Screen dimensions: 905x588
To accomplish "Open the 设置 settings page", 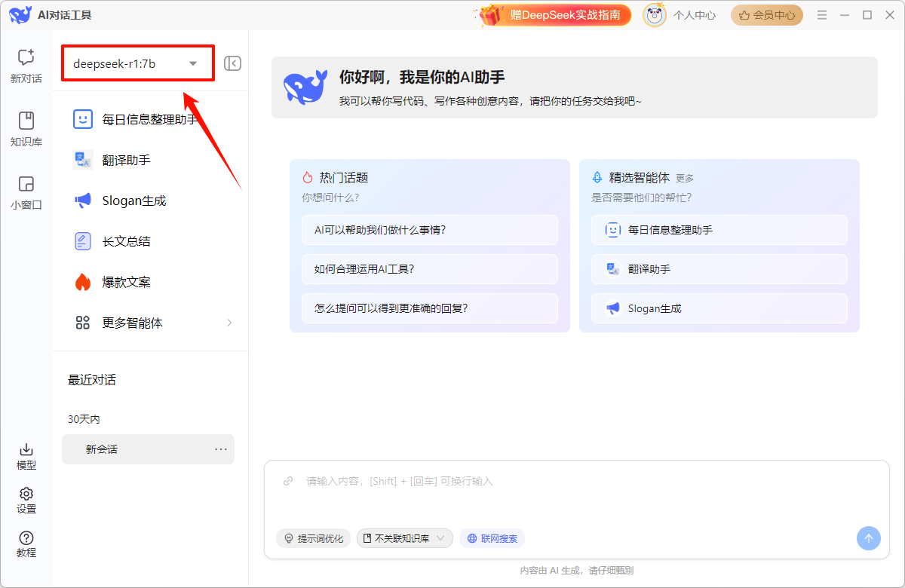I will (x=26, y=500).
